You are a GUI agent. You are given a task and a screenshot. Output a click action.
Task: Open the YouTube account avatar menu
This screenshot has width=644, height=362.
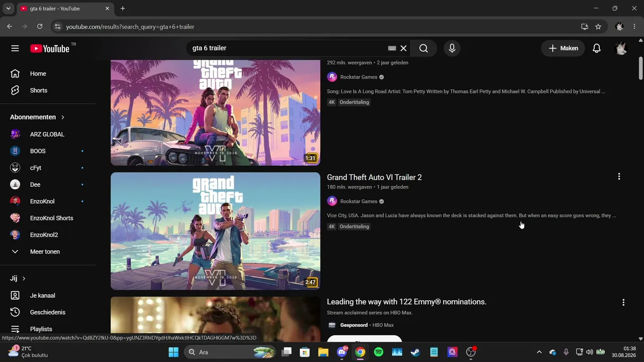(621, 48)
